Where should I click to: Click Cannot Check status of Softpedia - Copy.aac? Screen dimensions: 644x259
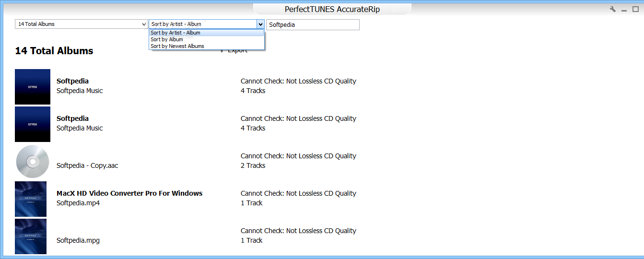[x=298, y=156]
